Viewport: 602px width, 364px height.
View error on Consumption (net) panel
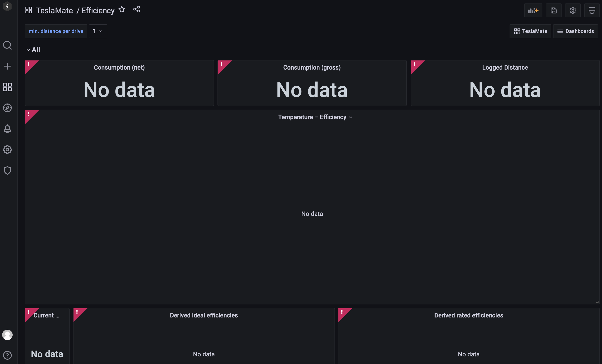coord(29,65)
